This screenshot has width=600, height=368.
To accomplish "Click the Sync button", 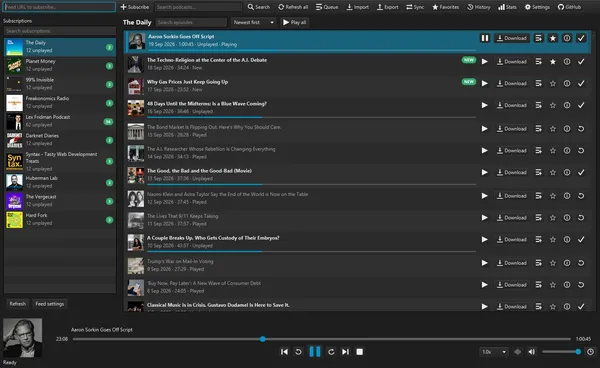I will pos(415,7).
